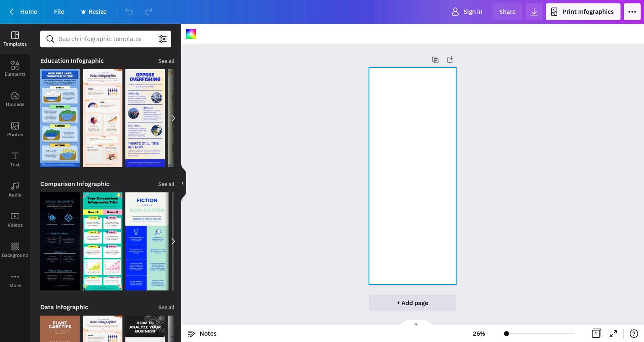Screen dimensions: 644x342
Task: Open the 26% zoom level dropdown
Action: coord(479,334)
